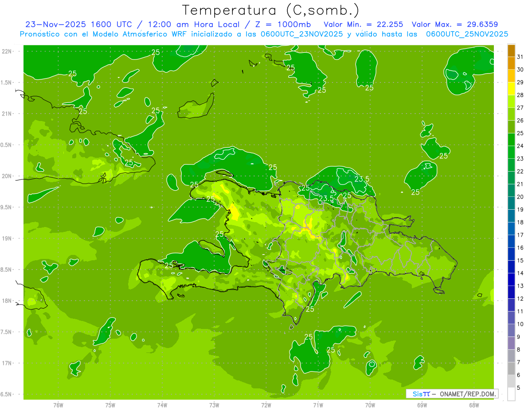Click the '73W' longitude axis label
This screenshot has height=411, width=532.
pyautogui.click(x=214, y=405)
